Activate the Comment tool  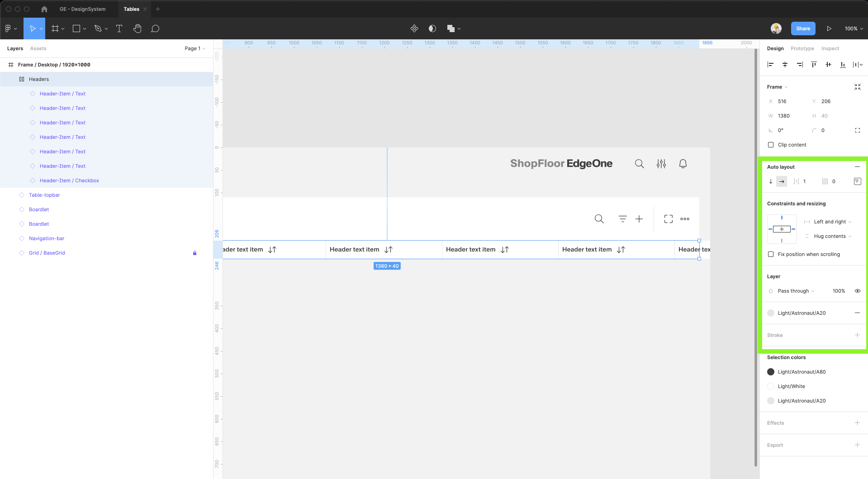click(155, 28)
